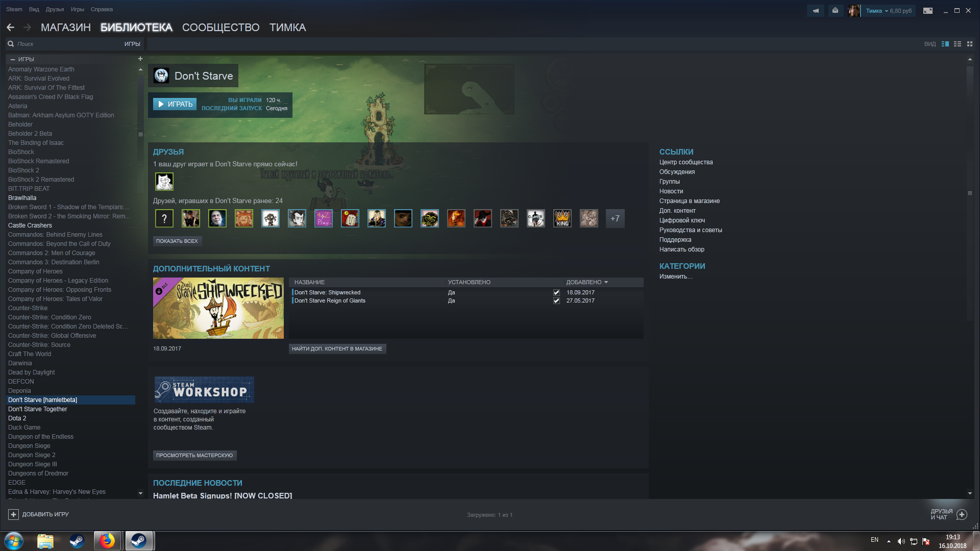This screenshot has height=551, width=980.
Task: Open the Центр сообщества link
Action: 685,162
